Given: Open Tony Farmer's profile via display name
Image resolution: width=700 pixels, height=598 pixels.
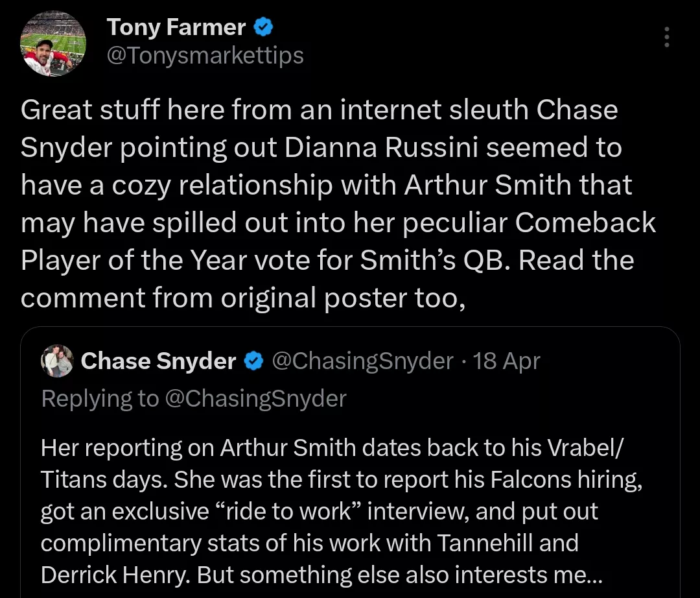Looking at the screenshot, I should [176, 27].
